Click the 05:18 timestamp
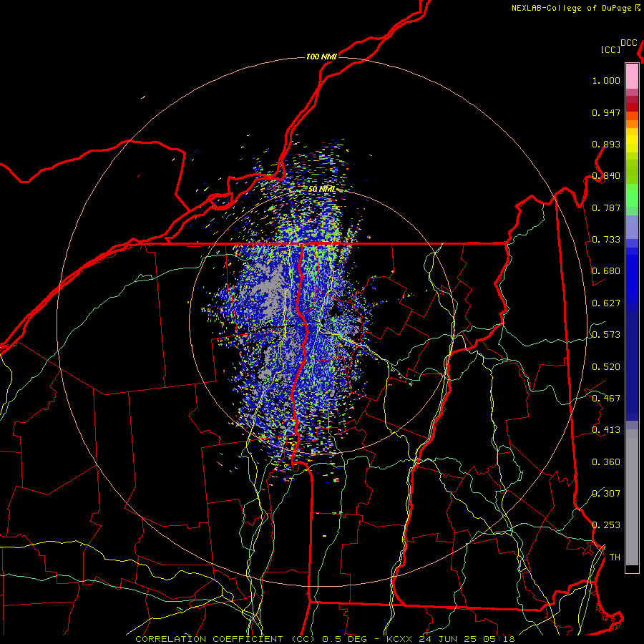Screen dimensions: 644x644 coord(499,639)
